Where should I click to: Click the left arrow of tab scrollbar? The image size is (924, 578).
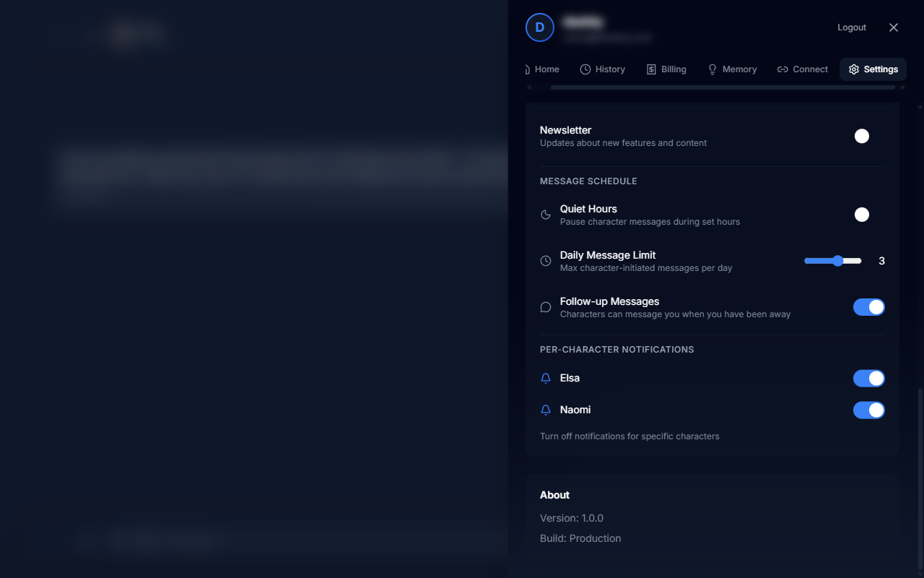(529, 87)
